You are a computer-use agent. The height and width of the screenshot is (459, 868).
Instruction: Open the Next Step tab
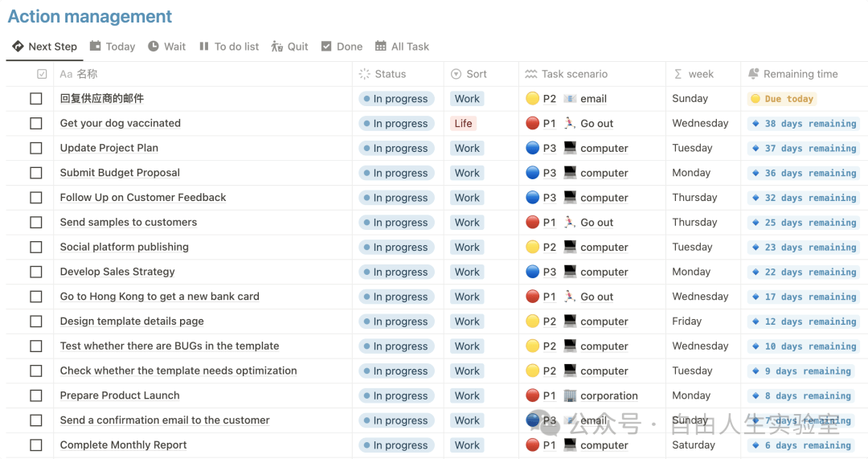tap(44, 47)
